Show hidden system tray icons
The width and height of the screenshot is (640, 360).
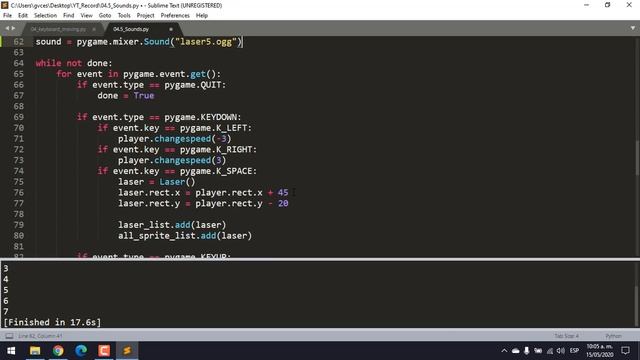coord(504,351)
